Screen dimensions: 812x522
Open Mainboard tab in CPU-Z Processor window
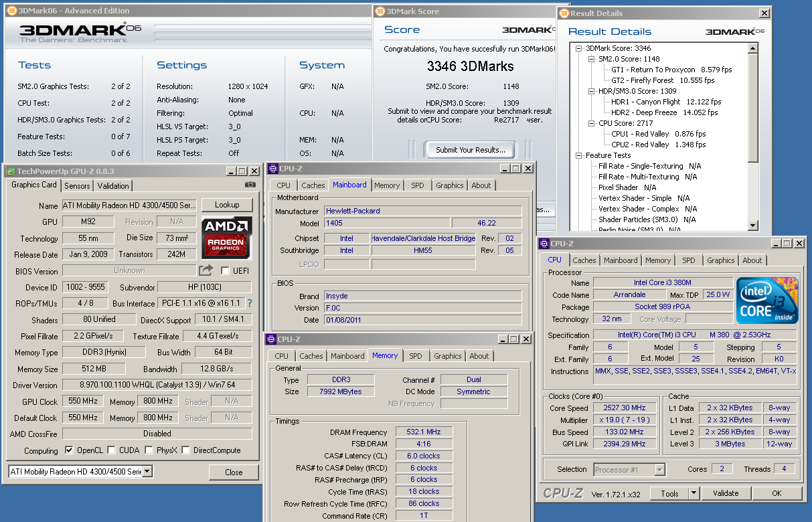coord(621,260)
